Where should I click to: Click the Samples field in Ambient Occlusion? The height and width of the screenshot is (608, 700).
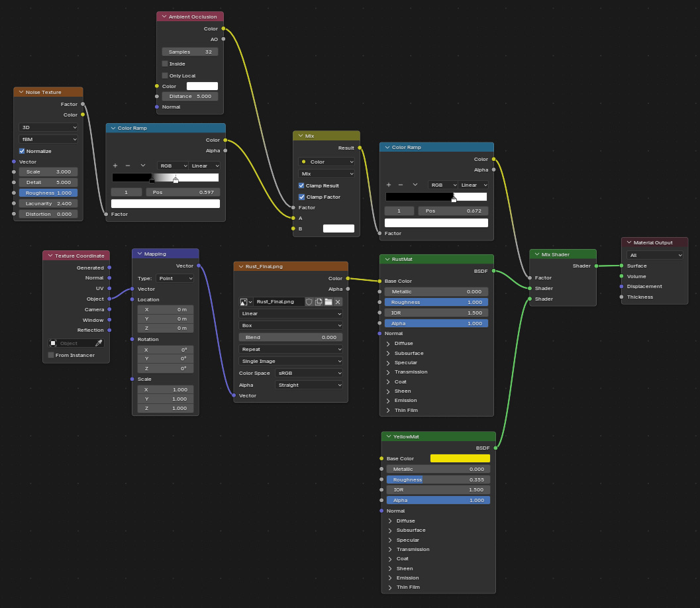click(189, 52)
